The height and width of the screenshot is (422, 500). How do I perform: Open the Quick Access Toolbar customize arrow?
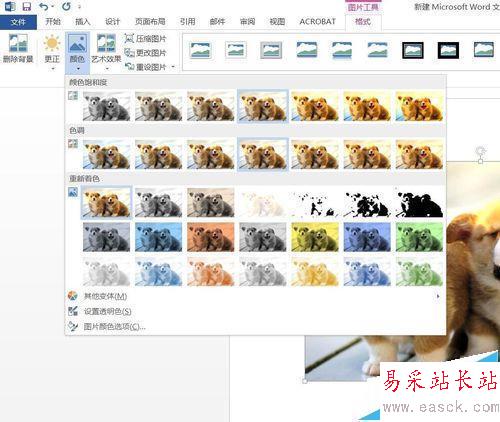(79, 7)
